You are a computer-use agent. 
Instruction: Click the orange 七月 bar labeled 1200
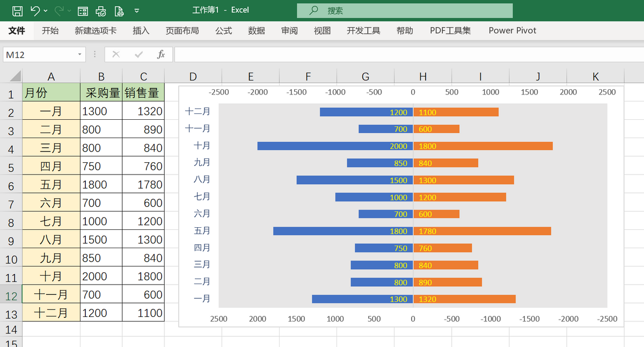tap(459, 197)
